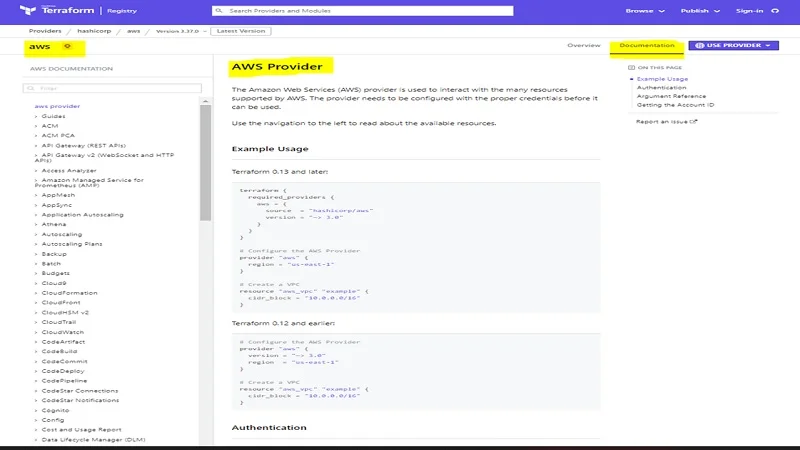Screen dimensions: 800x450
Task: Select the Documentation tab
Action: 647,46
